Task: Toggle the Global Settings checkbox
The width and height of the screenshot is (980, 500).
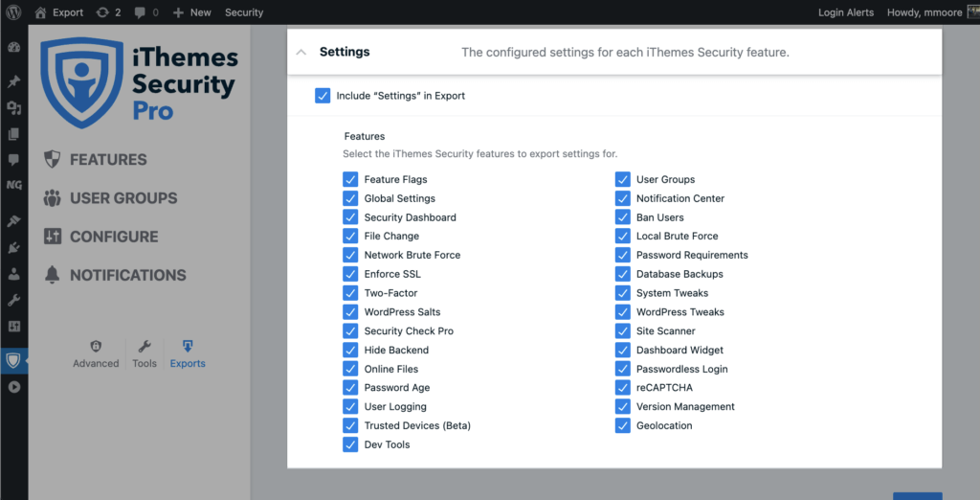Action: coord(350,198)
